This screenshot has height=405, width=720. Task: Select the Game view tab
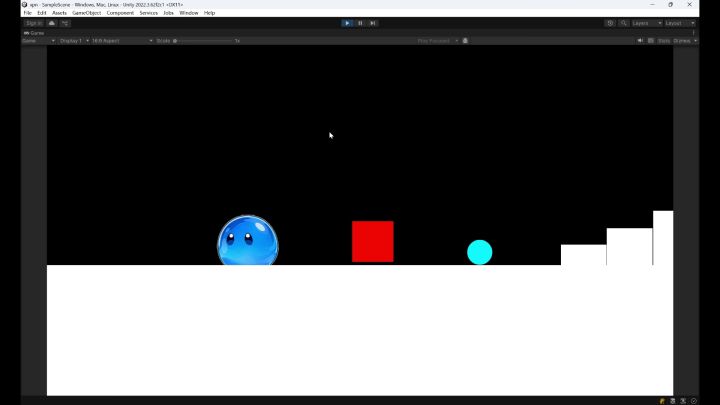[34, 33]
